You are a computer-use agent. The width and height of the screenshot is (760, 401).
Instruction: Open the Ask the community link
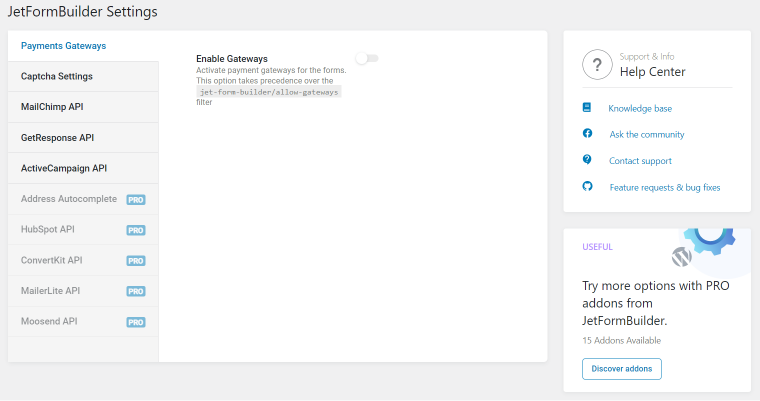coord(647,135)
